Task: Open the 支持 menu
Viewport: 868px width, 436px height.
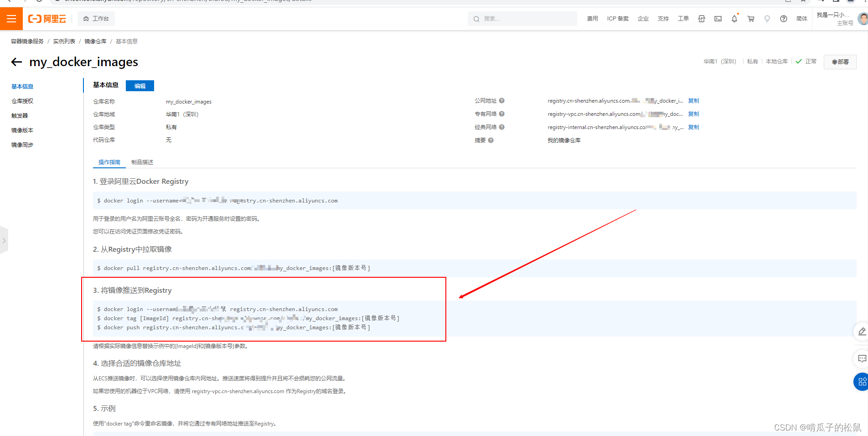Action: pyautogui.click(x=663, y=19)
